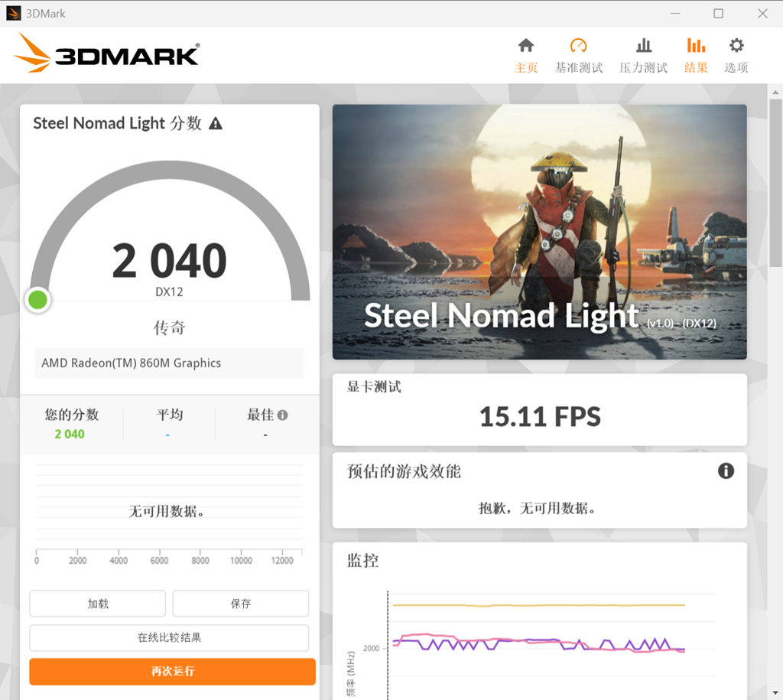Open the 选项 options tab

point(736,55)
